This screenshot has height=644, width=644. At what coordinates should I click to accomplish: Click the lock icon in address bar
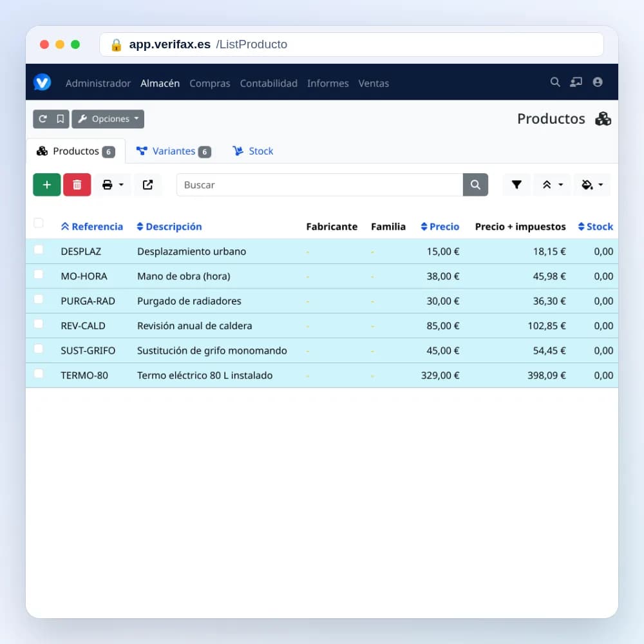pos(116,45)
